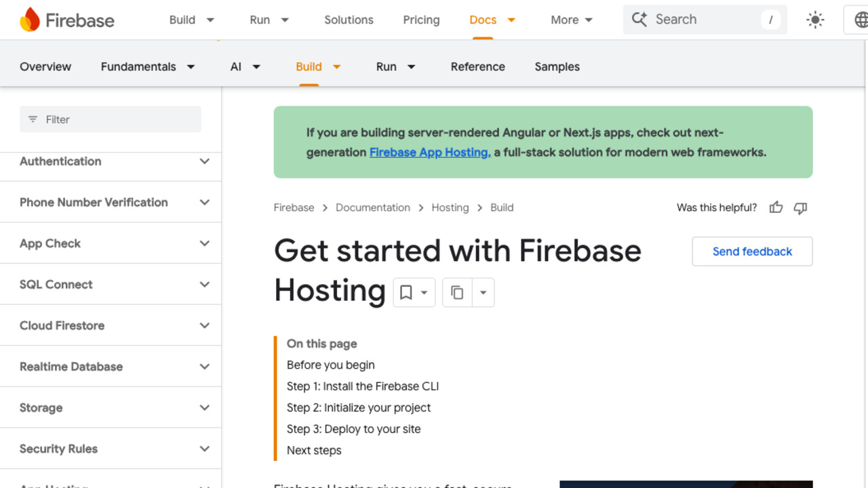Click the search sparkle magnifier icon

pyautogui.click(x=639, y=20)
